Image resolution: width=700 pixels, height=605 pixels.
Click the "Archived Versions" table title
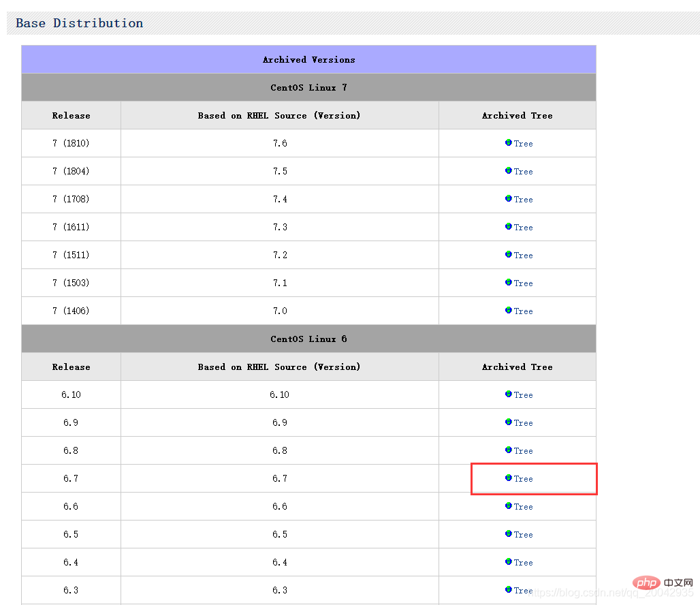coord(309,59)
